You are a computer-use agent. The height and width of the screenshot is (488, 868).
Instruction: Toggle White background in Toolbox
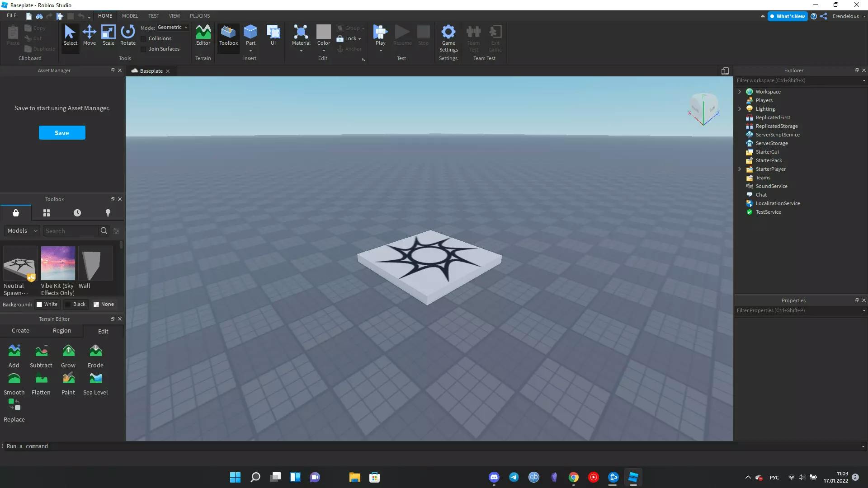tap(47, 305)
